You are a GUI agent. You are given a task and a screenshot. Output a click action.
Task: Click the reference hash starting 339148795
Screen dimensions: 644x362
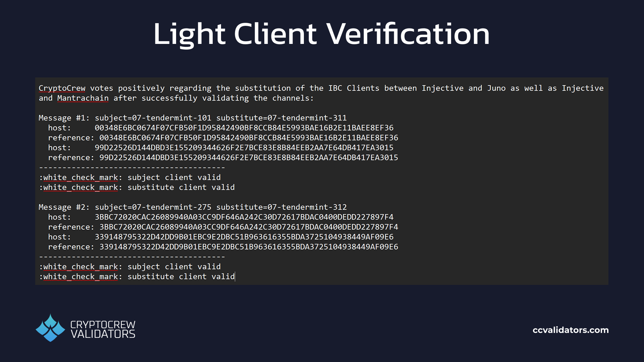[x=249, y=247]
